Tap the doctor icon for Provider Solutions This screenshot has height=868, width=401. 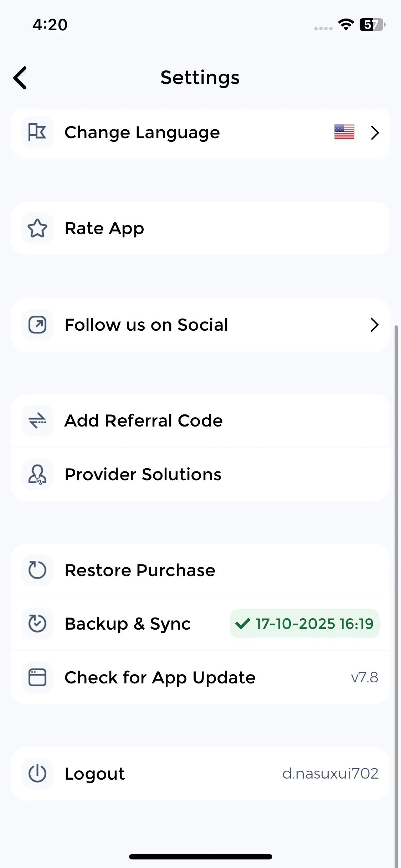[37, 474]
